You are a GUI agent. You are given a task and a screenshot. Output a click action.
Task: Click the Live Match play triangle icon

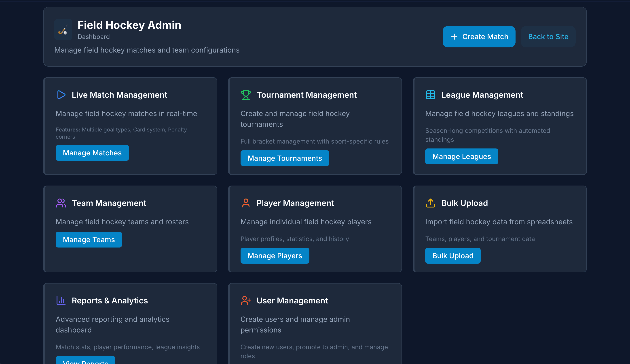tap(61, 95)
